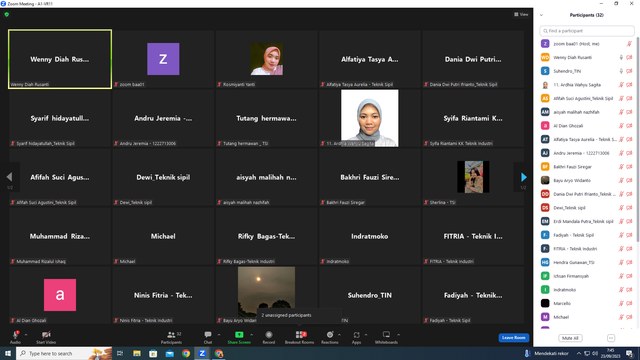This screenshot has width=640, height=360.
Task: Select Wenny Diah Rusanti highlighted tile
Action: 60,59
